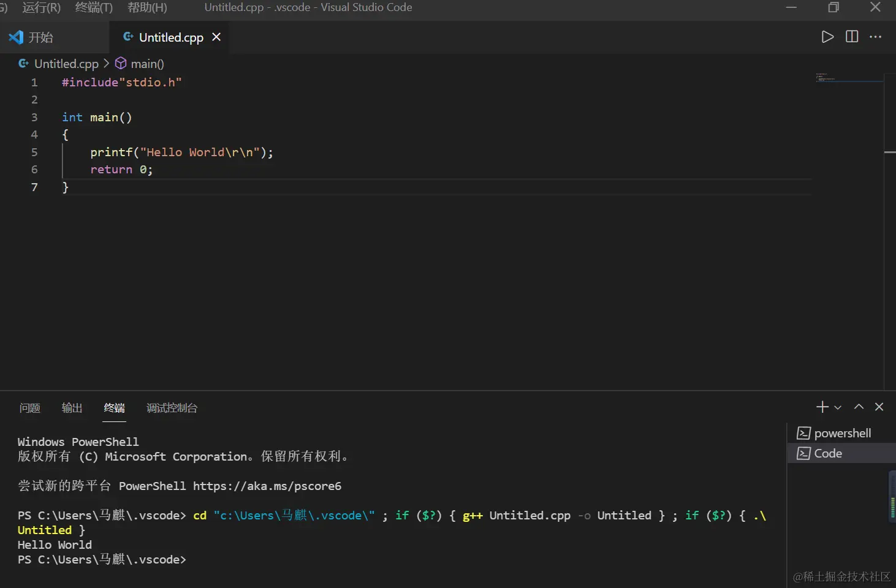Open the 终端(T) menu

(x=94, y=7)
